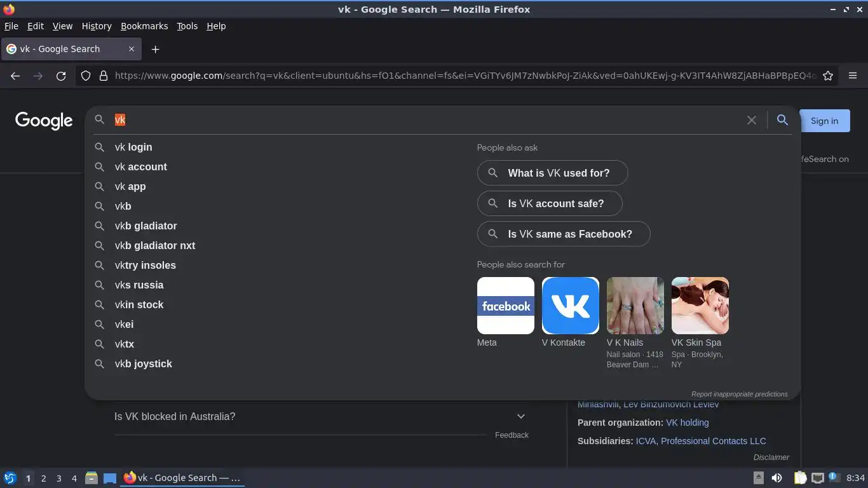Select the vk - Google Search tab

(70, 49)
